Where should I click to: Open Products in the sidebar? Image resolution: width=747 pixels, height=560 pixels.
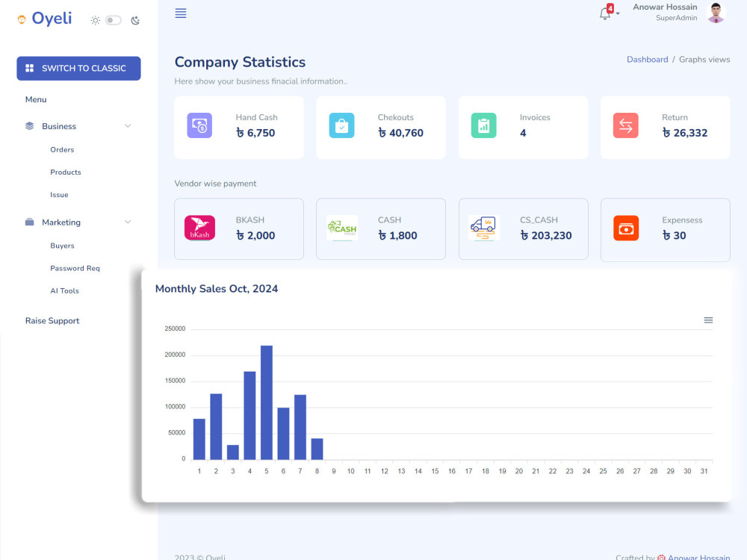66,172
